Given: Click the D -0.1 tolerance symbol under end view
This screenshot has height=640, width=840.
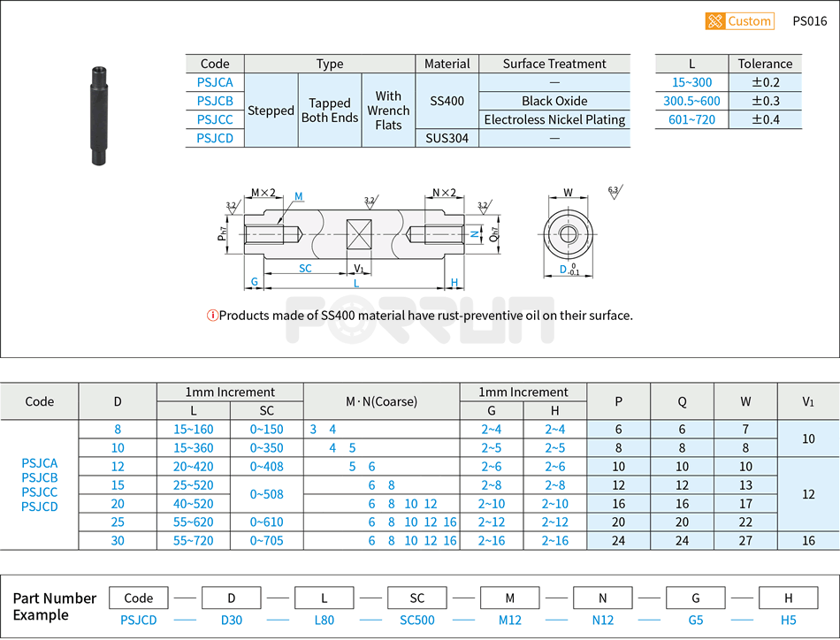Looking at the screenshot, I should 569,270.
